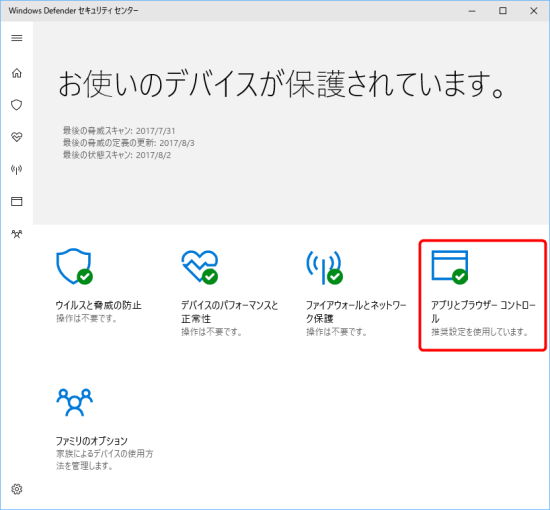
Task: Click large firewall antenna tile icon
Action: click(324, 267)
